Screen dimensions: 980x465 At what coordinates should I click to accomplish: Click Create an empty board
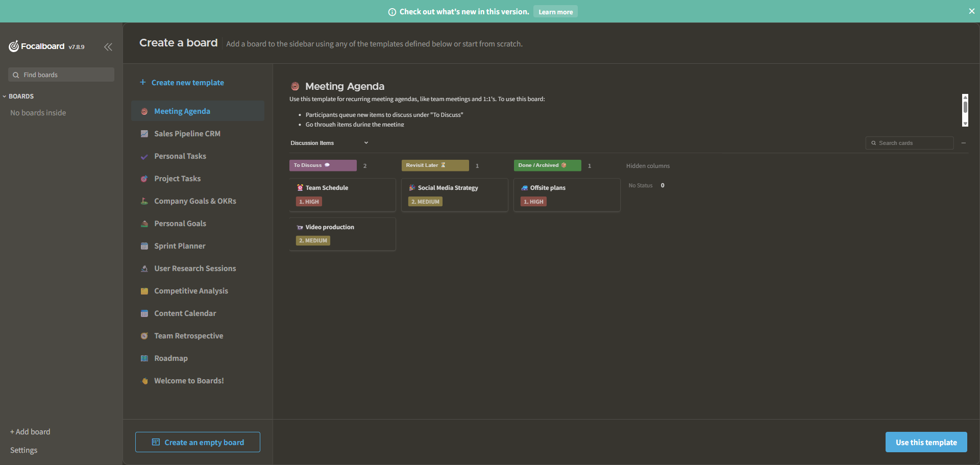(x=198, y=442)
